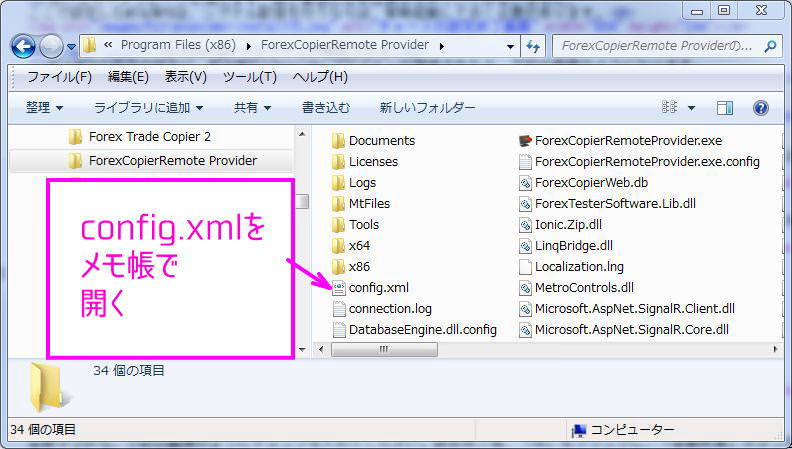Go back using the blue Back arrow
This screenshot has width=792, height=449.
pos(23,46)
